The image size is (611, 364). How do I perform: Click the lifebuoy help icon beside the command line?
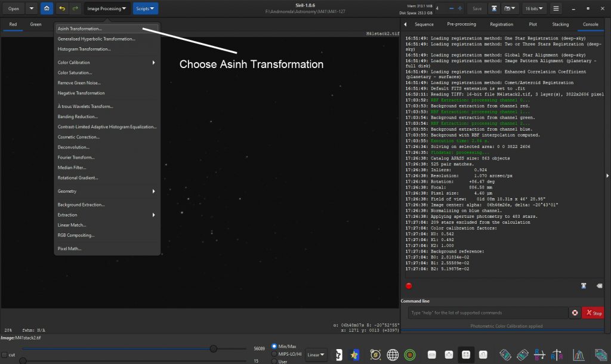click(x=575, y=313)
